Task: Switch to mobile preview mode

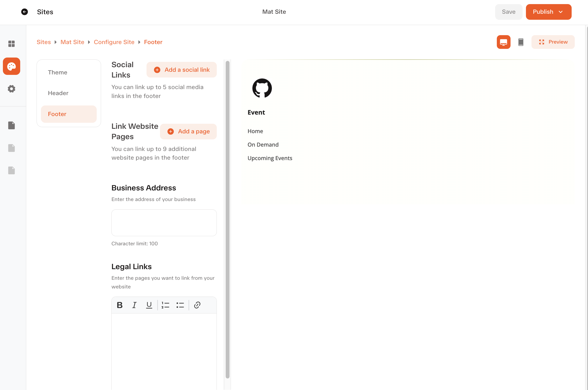Action: [x=521, y=42]
